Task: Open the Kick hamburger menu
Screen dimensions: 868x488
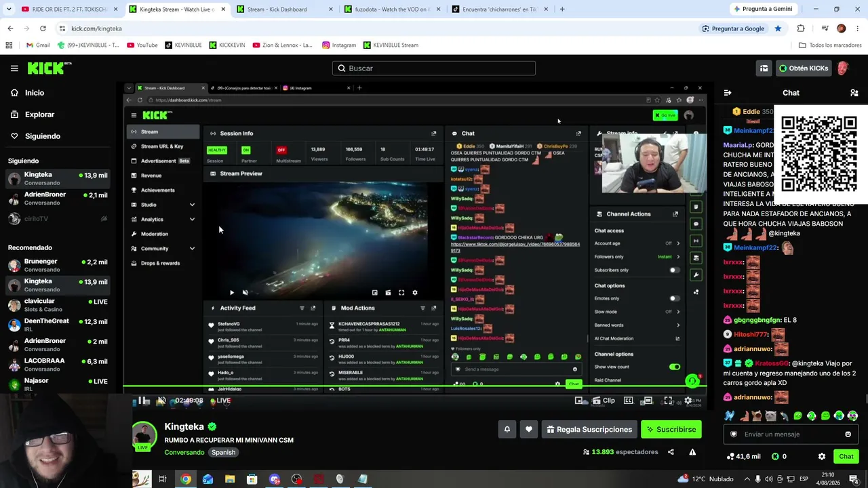Action: click(x=14, y=68)
